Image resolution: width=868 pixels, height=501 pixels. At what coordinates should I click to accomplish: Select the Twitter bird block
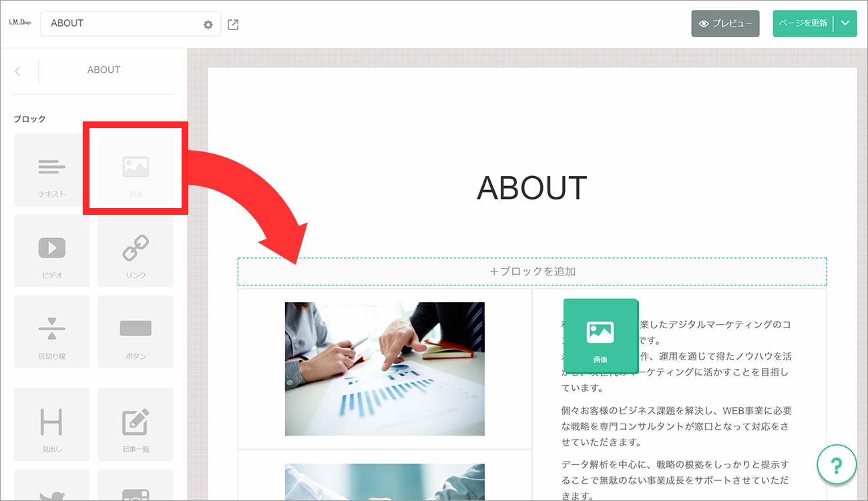coord(52,485)
